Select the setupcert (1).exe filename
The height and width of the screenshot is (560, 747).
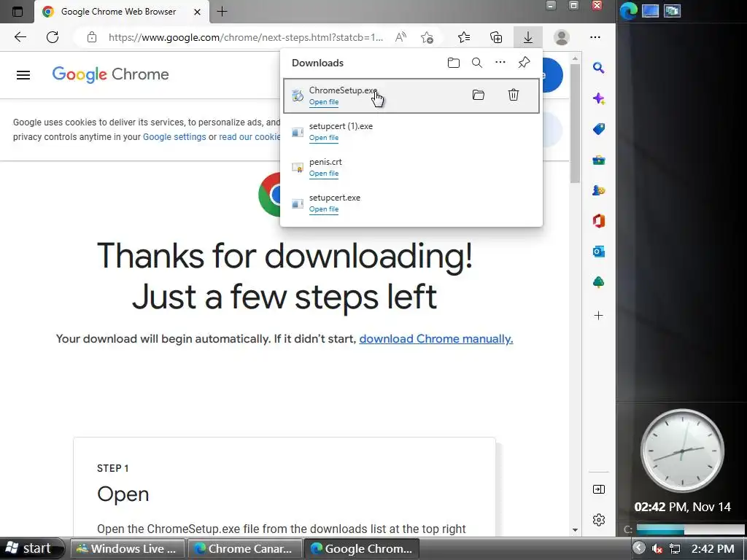(341, 126)
